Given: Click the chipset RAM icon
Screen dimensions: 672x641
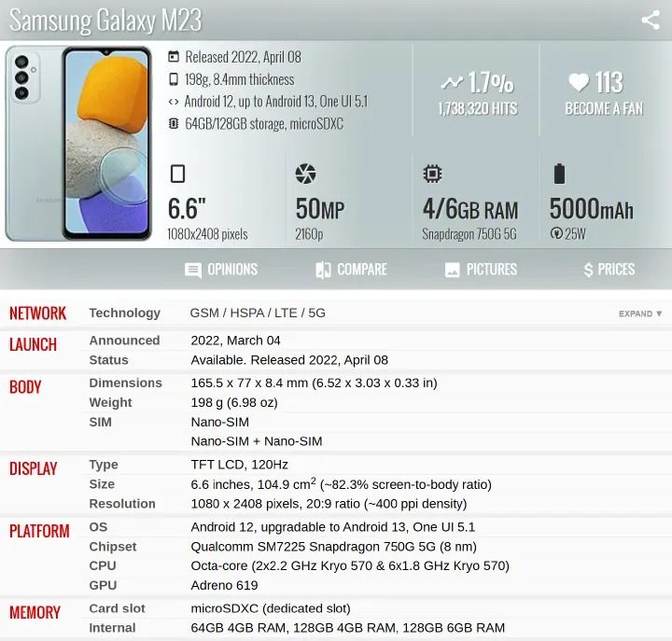Looking at the screenshot, I should pos(432,174).
